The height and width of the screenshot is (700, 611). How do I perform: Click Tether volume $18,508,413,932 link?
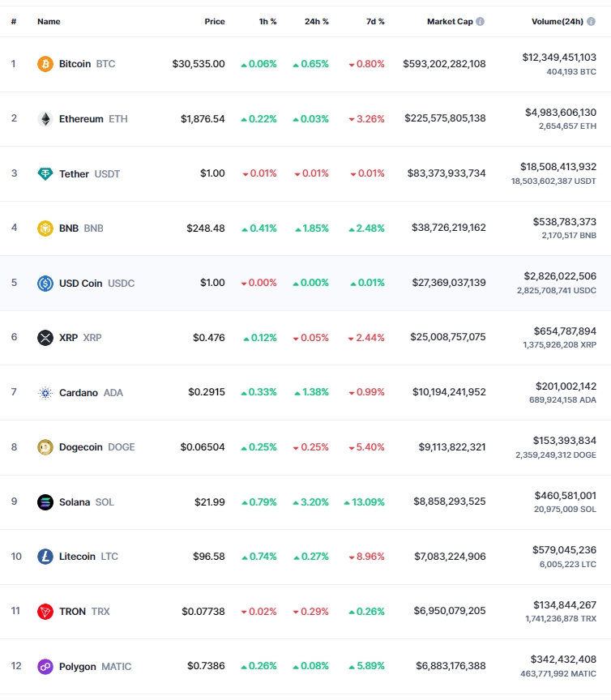coord(558,167)
